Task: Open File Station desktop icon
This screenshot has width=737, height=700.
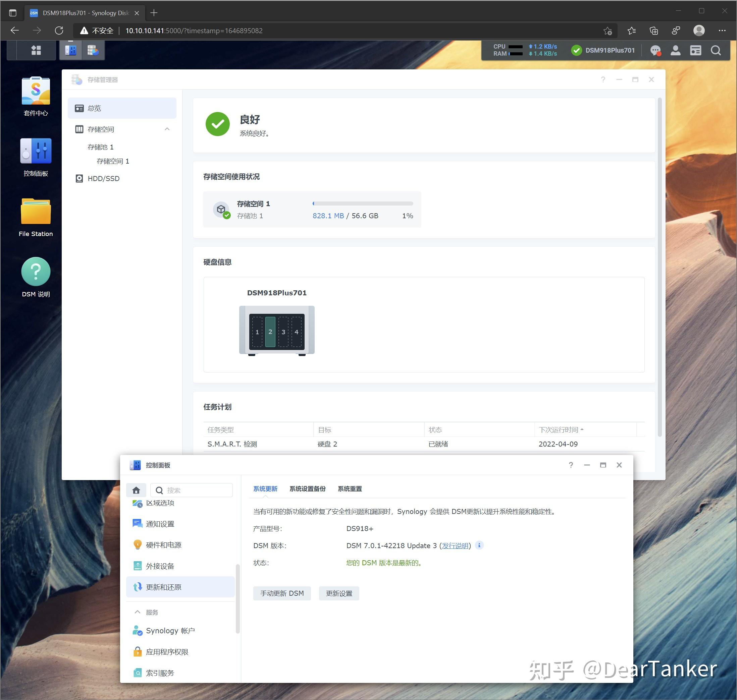Action: click(36, 218)
